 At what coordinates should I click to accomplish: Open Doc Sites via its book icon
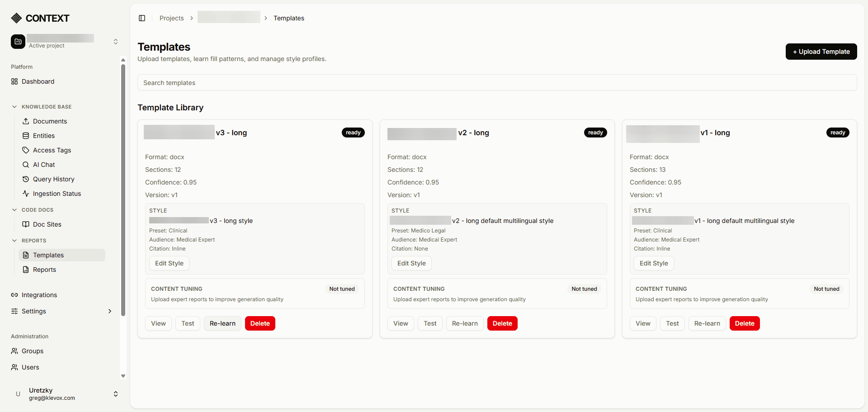tap(26, 224)
